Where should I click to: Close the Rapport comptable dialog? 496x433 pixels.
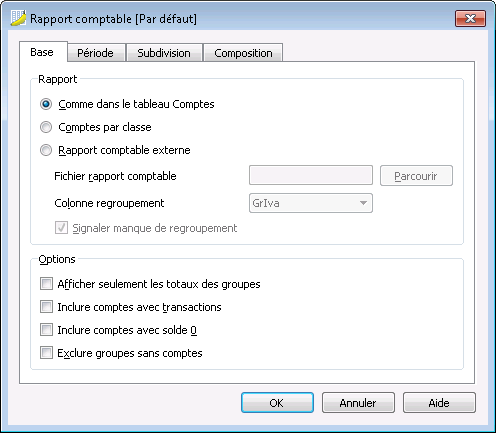tap(470, 18)
